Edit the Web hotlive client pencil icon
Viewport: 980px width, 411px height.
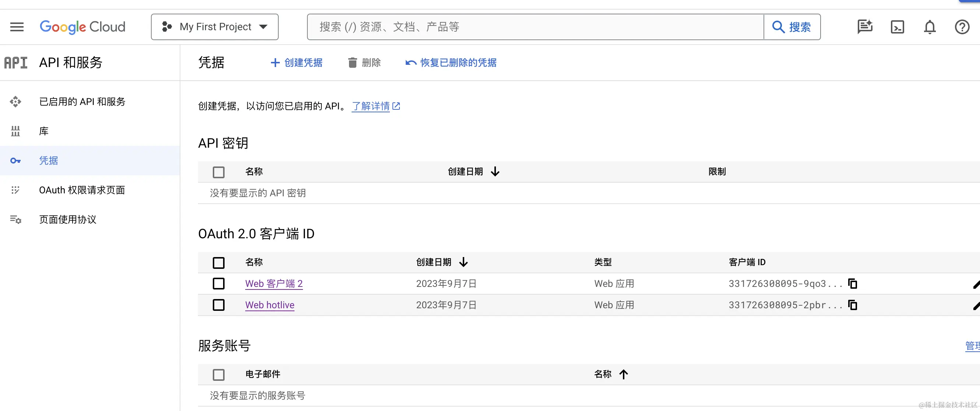(x=976, y=306)
